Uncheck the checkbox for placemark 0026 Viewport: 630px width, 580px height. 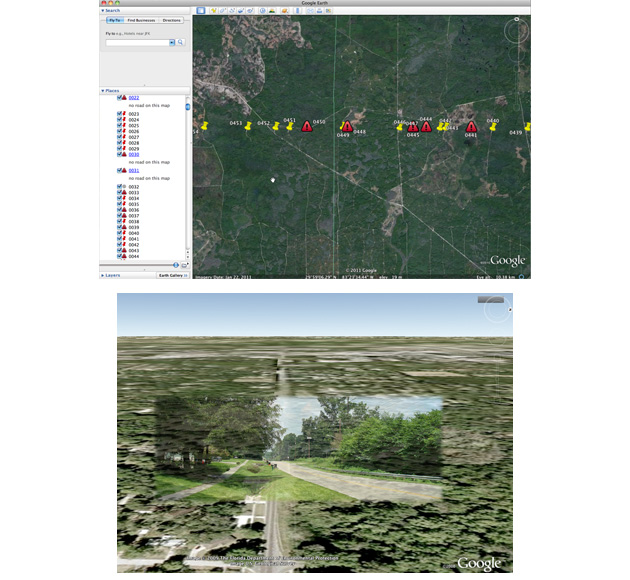[119, 131]
